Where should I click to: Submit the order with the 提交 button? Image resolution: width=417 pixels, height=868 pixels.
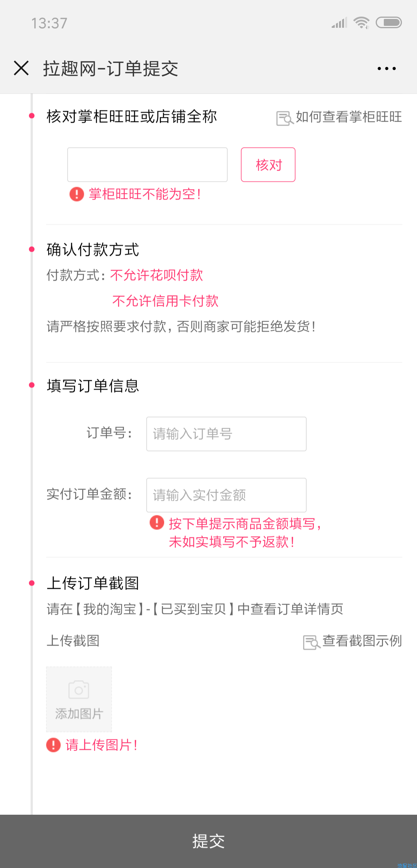208,841
